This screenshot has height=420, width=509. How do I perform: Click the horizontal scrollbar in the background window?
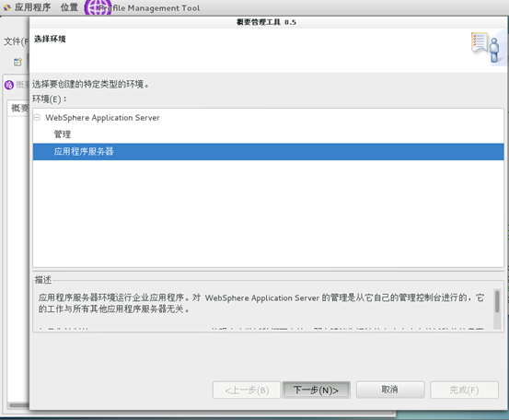[x=18, y=405]
